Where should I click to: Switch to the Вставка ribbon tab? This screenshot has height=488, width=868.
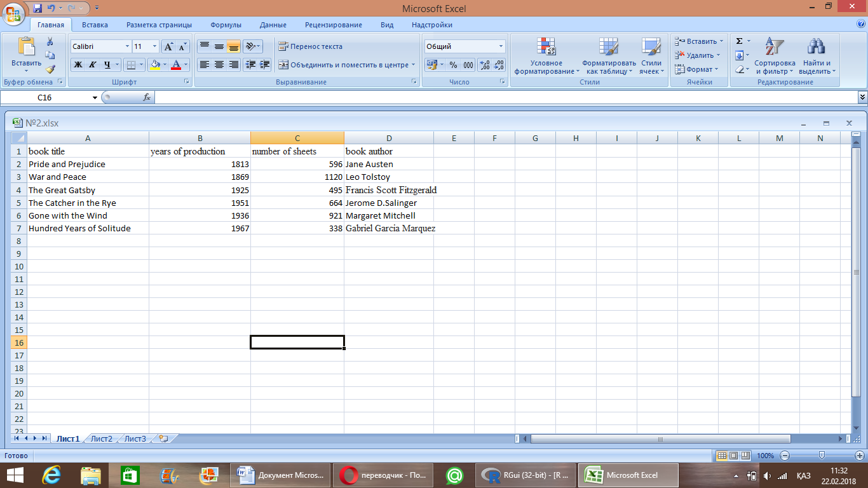click(x=95, y=25)
